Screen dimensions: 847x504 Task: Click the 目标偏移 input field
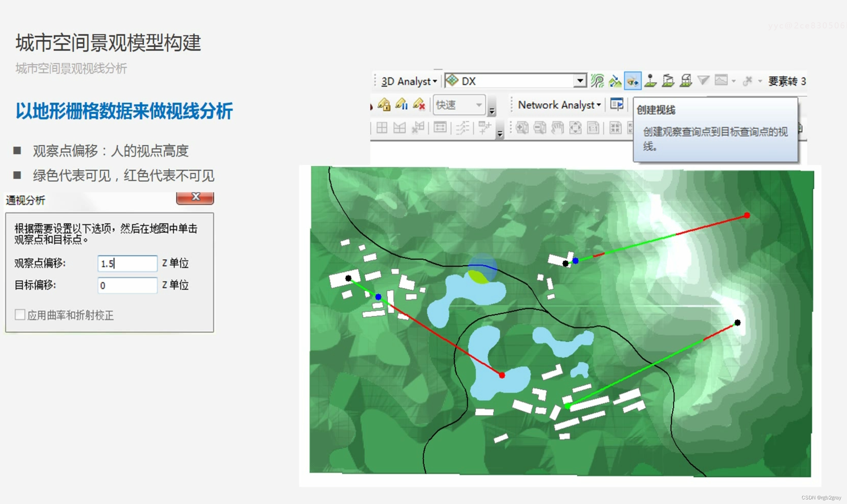point(127,285)
